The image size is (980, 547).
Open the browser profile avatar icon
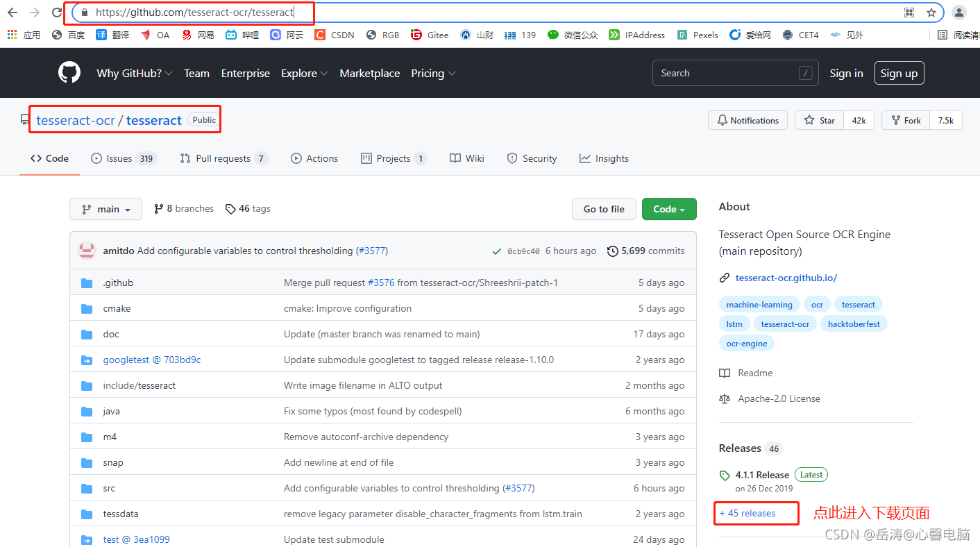pyautogui.click(x=959, y=12)
